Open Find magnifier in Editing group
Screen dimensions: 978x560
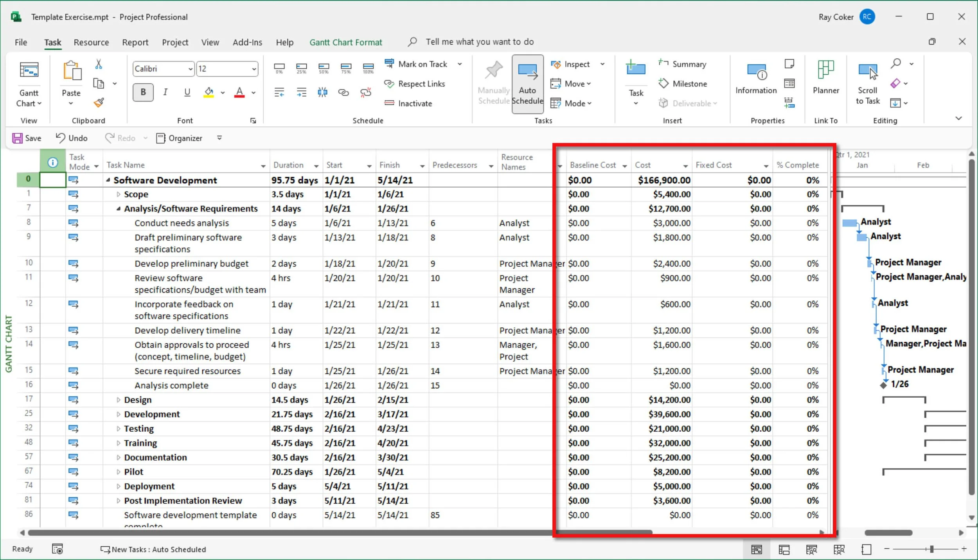coord(896,63)
